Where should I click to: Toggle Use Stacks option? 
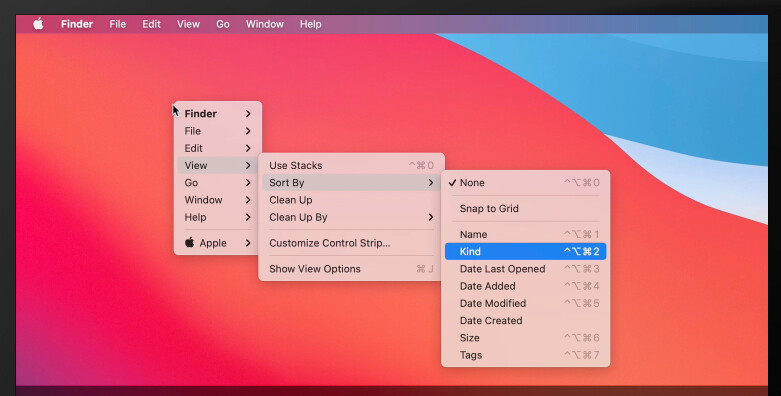pos(351,165)
